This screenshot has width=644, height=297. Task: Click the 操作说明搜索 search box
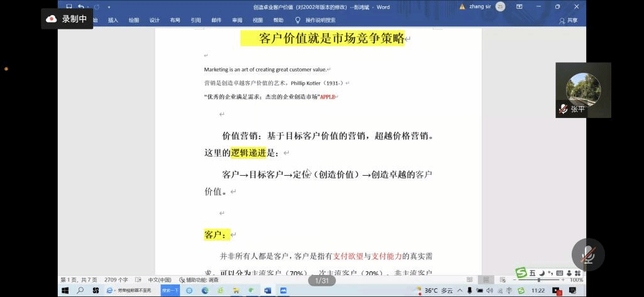320,20
